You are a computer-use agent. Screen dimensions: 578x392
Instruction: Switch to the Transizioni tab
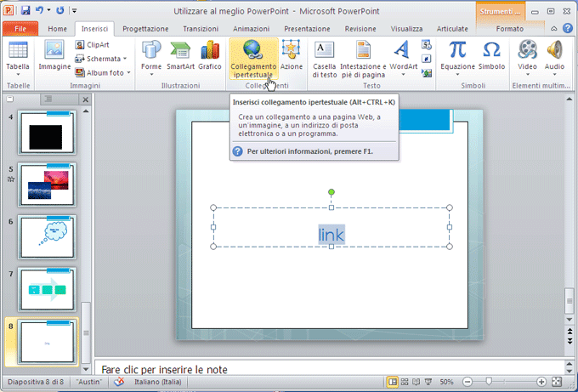click(x=201, y=28)
